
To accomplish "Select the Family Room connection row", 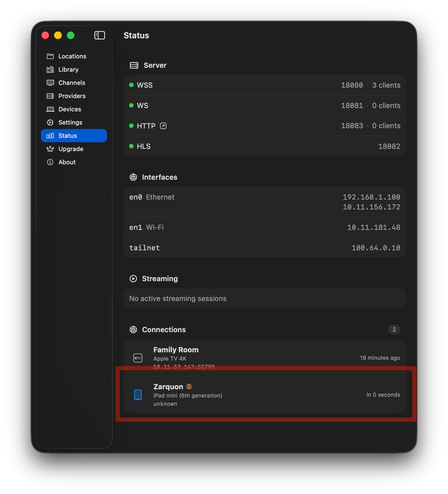I will (x=264, y=358).
